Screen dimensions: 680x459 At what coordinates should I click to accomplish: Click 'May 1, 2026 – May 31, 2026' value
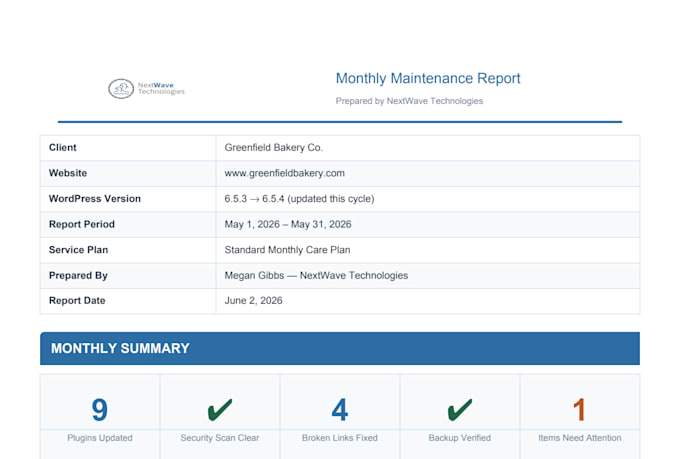pyautogui.click(x=288, y=224)
